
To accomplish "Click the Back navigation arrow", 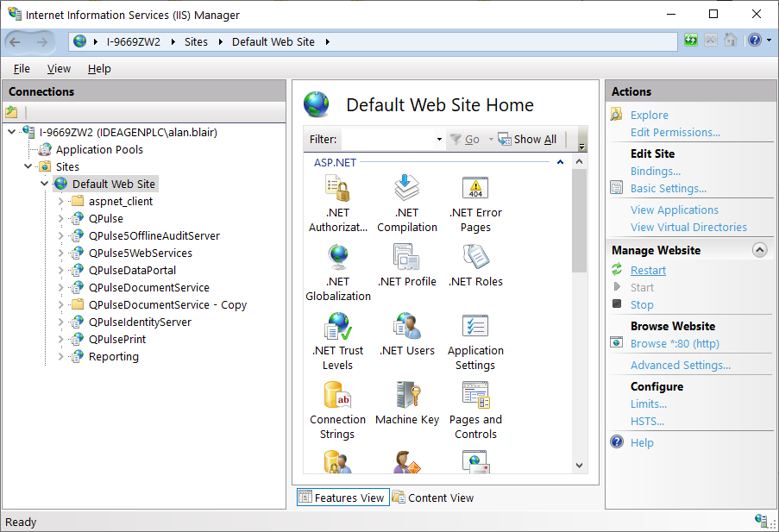I will click(15, 41).
